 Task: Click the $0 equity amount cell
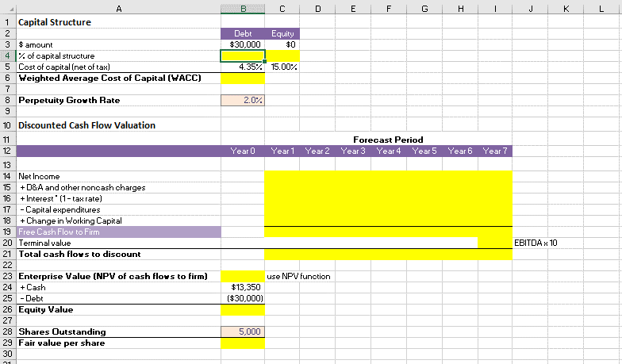(x=282, y=44)
